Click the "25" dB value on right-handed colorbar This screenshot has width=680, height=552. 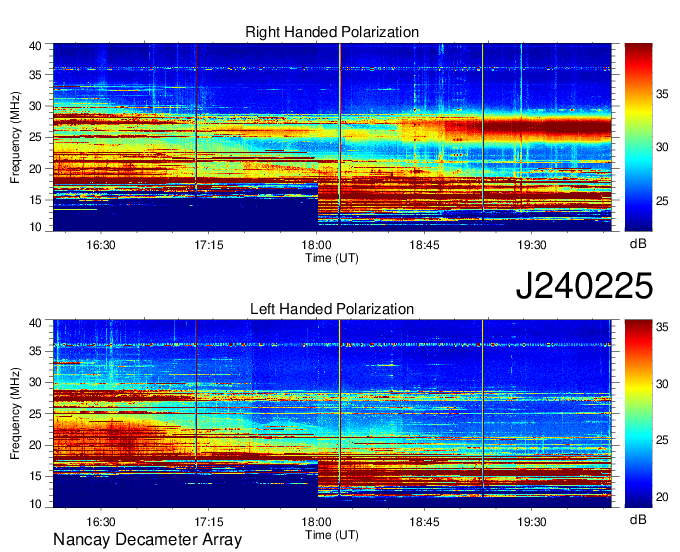[x=662, y=201]
